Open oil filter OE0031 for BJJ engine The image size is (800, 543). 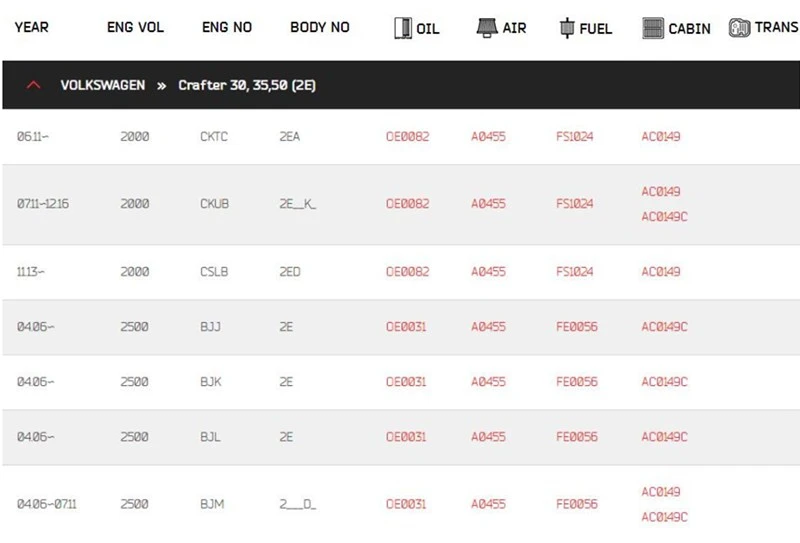click(x=407, y=326)
